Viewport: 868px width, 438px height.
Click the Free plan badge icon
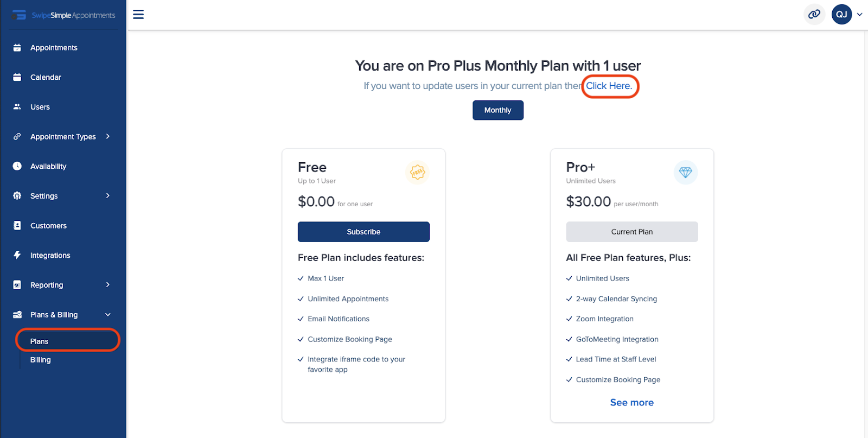tap(417, 173)
